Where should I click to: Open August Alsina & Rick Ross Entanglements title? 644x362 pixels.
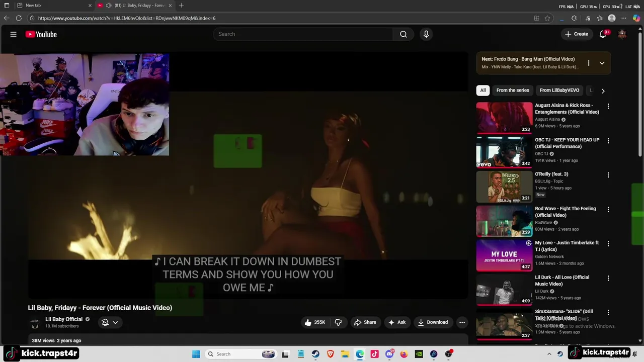click(x=567, y=109)
